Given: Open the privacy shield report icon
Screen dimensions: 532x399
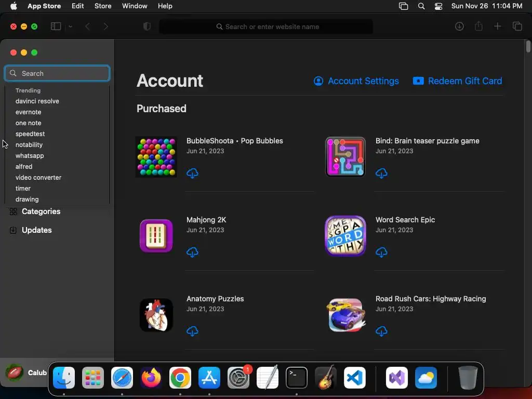Looking at the screenshot, I should pos(147,26).
